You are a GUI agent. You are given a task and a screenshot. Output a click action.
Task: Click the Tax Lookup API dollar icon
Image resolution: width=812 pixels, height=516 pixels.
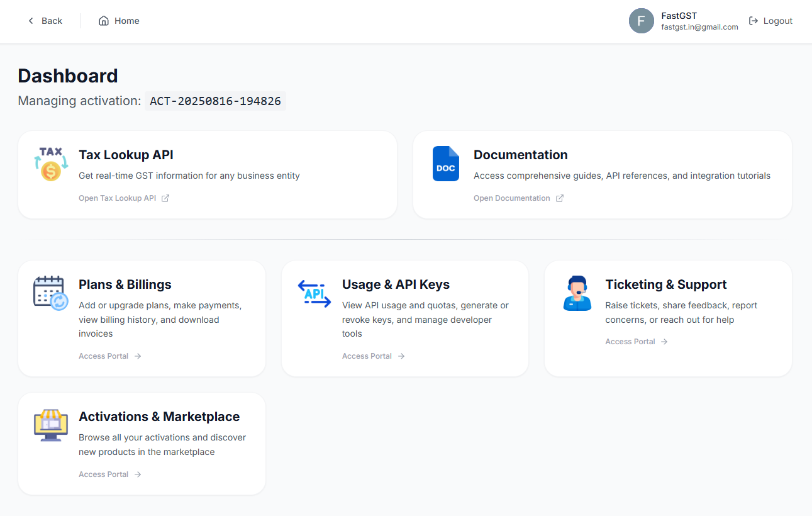pyautogui.click(x=51, y=164)
